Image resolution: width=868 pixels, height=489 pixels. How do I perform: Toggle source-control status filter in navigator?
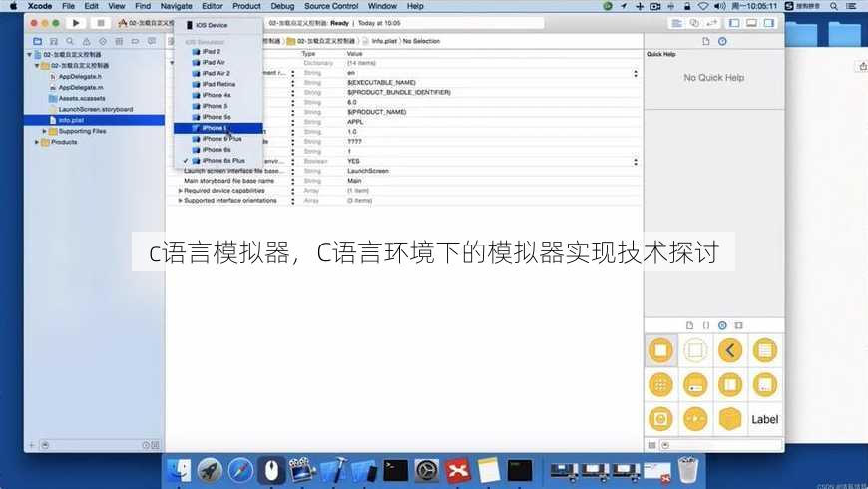155,445
